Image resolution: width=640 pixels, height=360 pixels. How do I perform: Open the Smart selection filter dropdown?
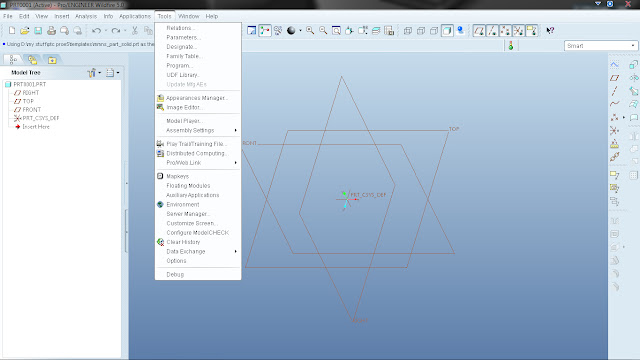[600, 46]
